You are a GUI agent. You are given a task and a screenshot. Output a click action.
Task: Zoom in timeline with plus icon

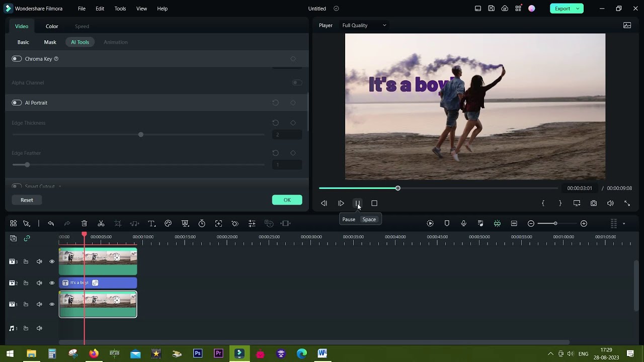point(584,223)
